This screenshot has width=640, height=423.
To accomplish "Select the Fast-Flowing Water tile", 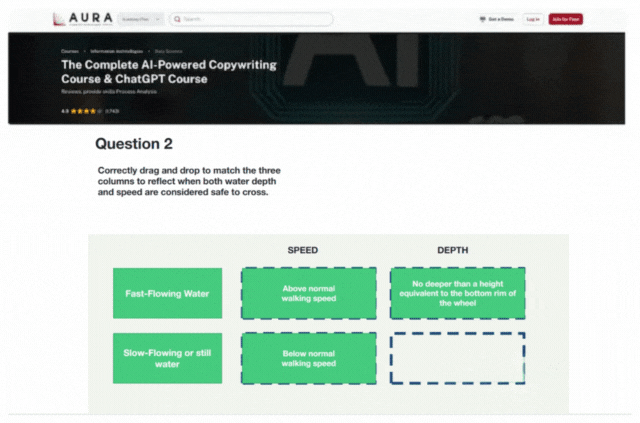I will [167, 293].
